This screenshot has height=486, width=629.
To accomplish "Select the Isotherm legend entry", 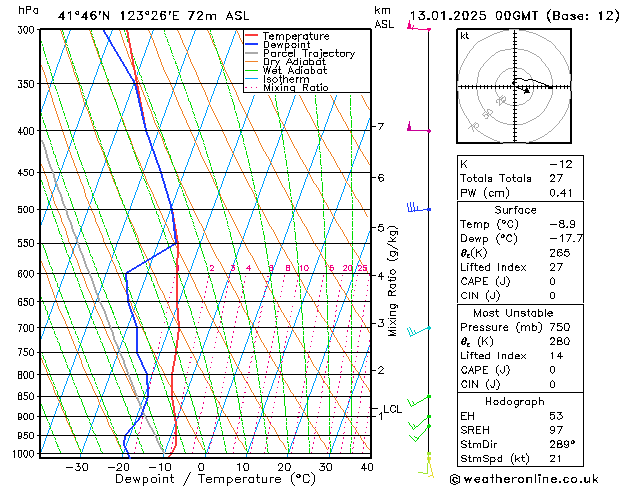I will (277, 79).
